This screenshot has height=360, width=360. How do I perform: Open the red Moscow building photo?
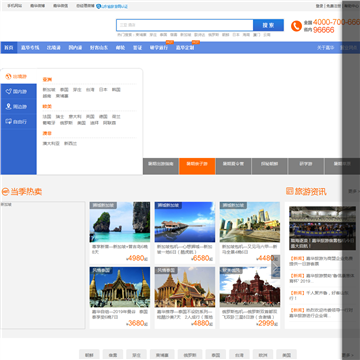pyautogui.click(x=250, y=287)
